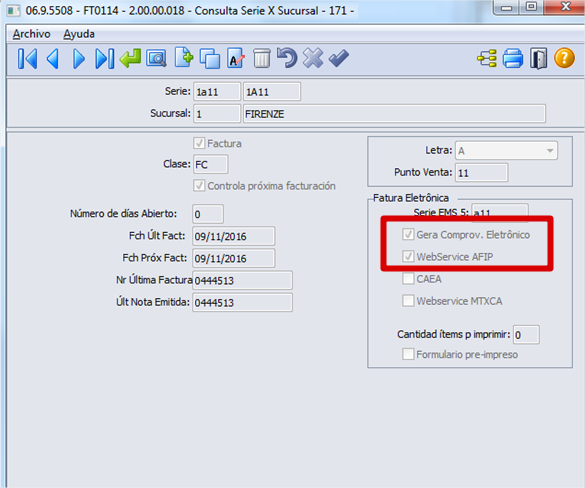585x488 pixels.
Task: Open the search magnifier icon
Action: pyautogui.click(x=156, y=59)
